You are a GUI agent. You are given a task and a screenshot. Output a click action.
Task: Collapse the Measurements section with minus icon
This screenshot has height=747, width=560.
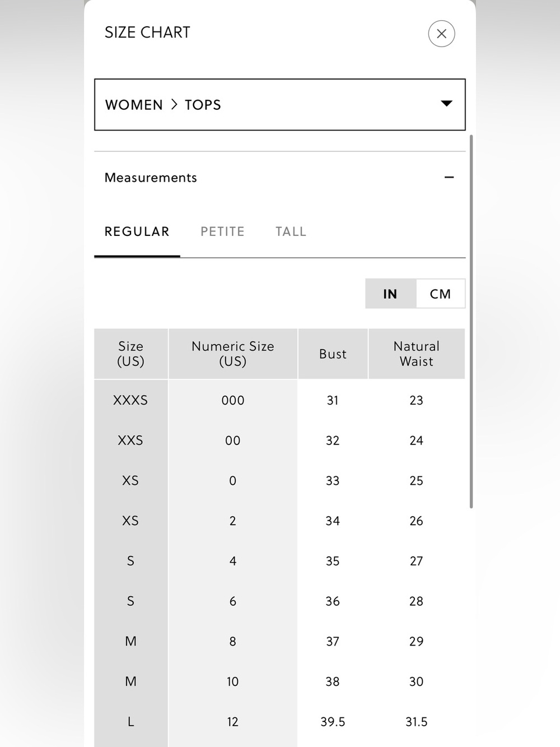tap(449, 178)
